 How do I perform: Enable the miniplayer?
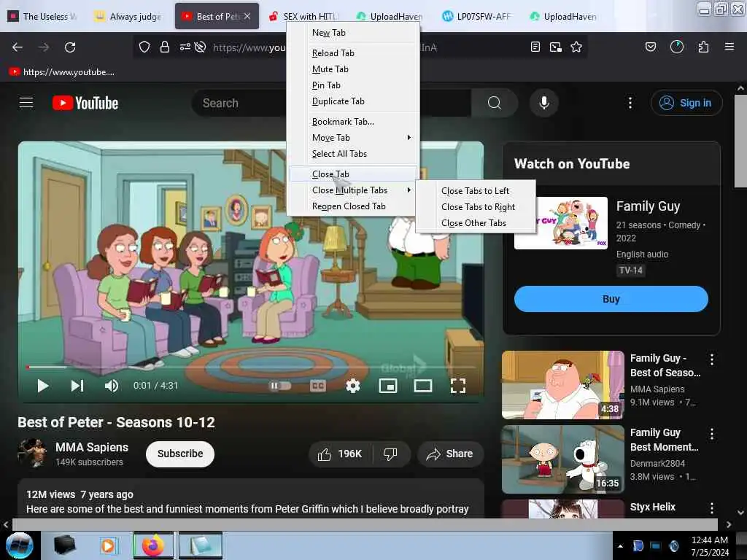(388, 386)
